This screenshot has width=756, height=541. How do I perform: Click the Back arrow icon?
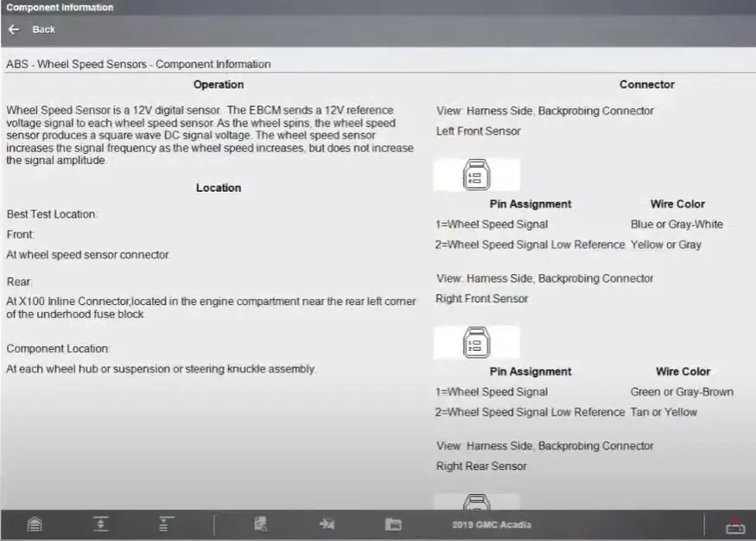(14, 29)
